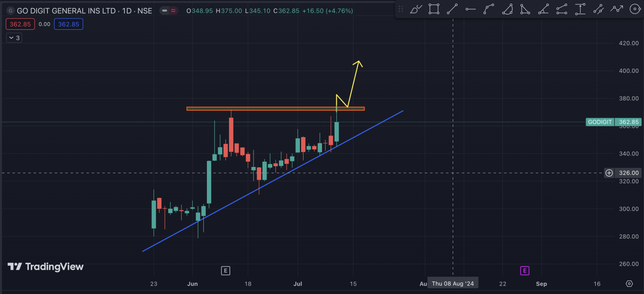Select the Brush drawing tool
The image size is (644, 294).
(416, 9)
